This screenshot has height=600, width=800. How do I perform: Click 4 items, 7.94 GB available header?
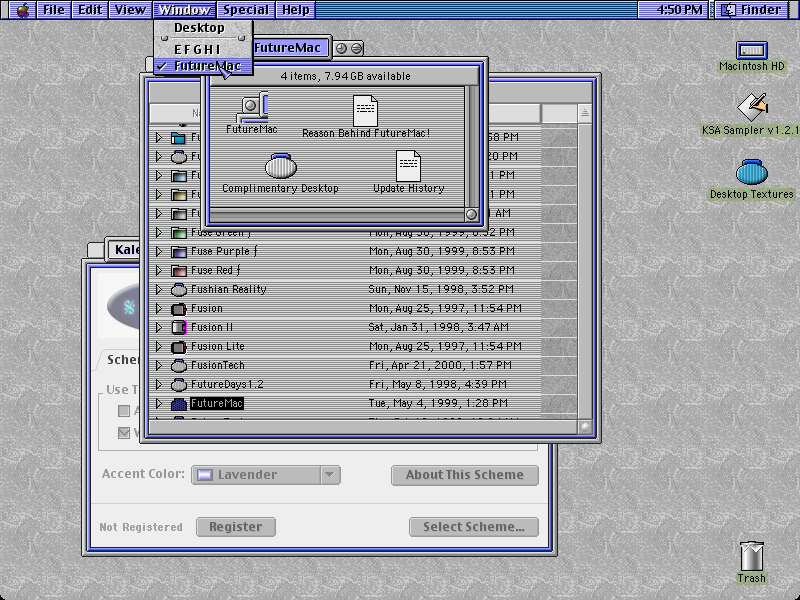point(345,77)
